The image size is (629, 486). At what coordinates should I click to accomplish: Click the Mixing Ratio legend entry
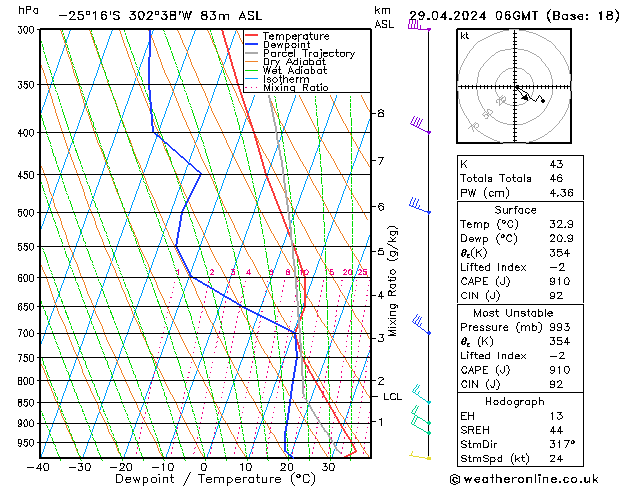click(x=287, y=87)
